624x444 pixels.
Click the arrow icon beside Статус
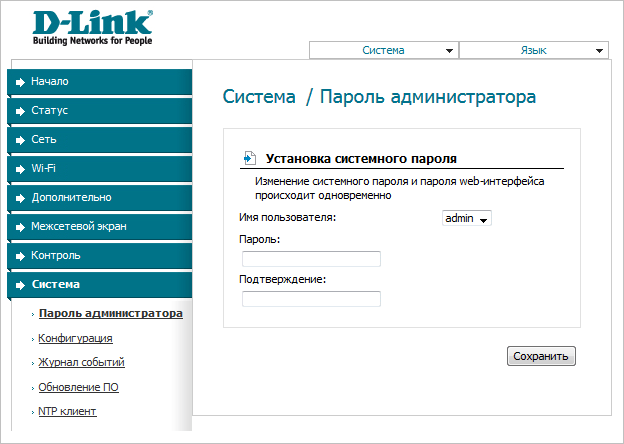20,111
